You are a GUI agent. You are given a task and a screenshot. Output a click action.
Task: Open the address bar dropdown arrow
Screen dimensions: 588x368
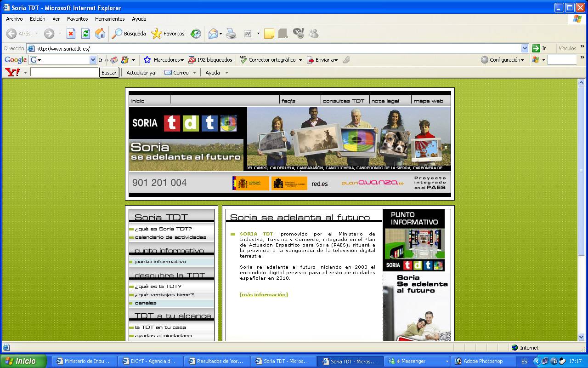click(525, 48)
